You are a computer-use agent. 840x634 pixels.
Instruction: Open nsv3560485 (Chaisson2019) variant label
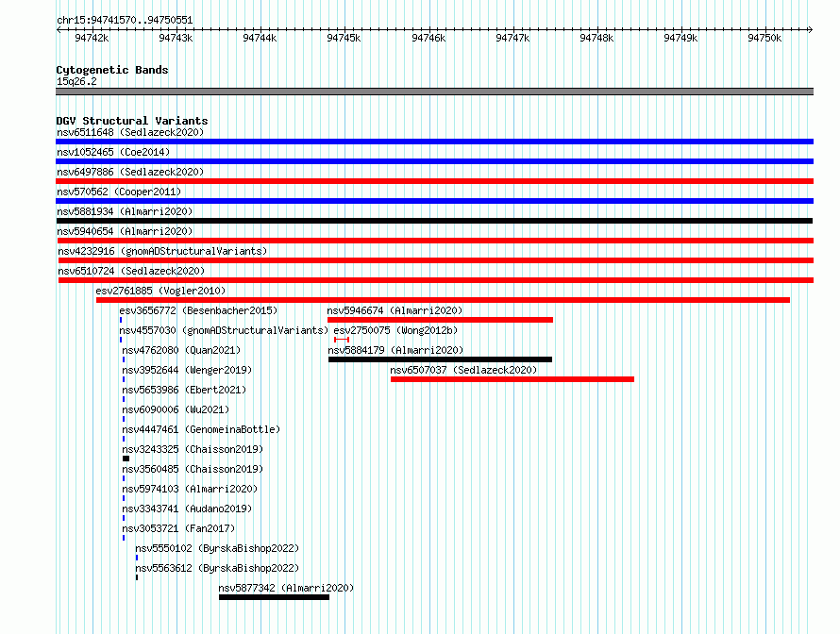point(193,469)
